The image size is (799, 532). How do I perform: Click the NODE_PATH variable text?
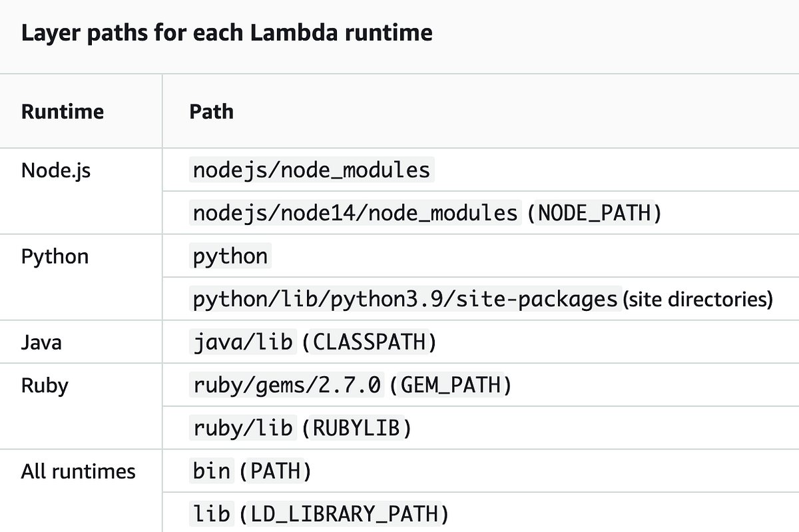pos(595,212)
